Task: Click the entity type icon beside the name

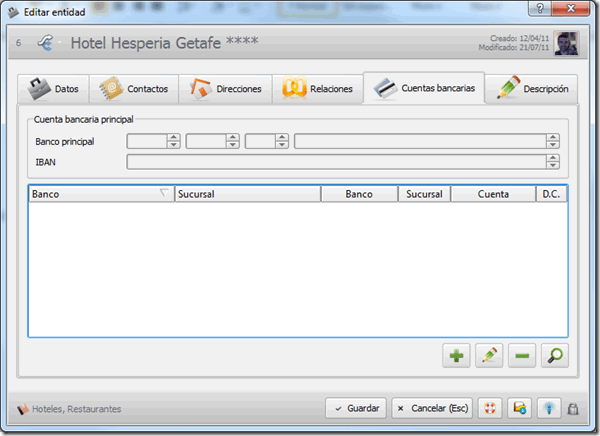Action: pyautogui.click(x=46, y=42)
